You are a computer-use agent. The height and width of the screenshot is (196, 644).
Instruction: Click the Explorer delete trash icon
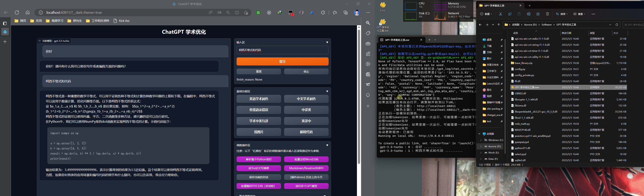pos(548,14)
